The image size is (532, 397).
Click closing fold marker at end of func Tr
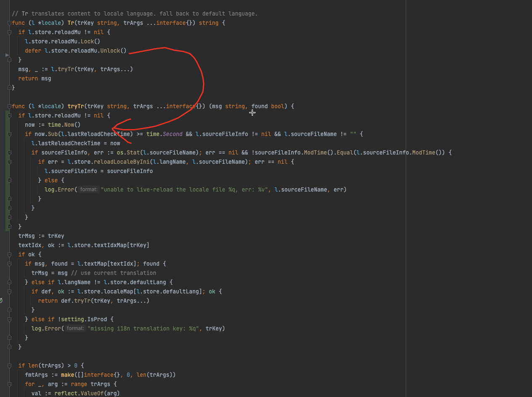[9, 88]
